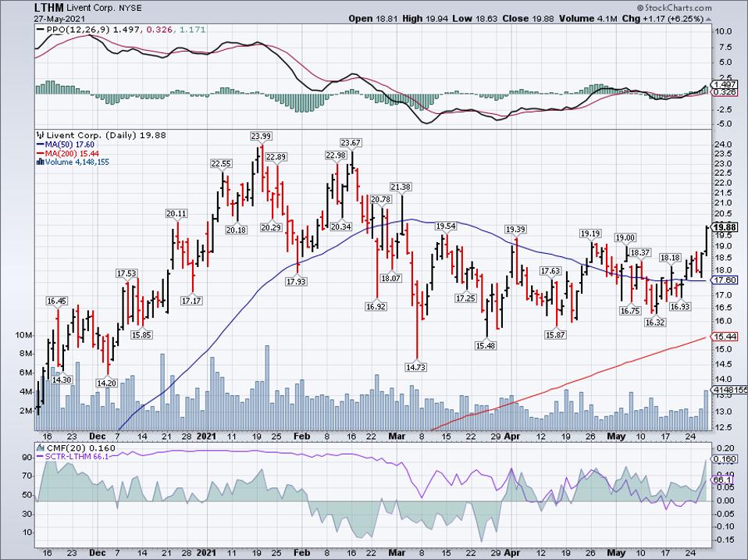Click the volume bars legend icon
This screenshot has height=560, width=748.
tap(39, 162)
